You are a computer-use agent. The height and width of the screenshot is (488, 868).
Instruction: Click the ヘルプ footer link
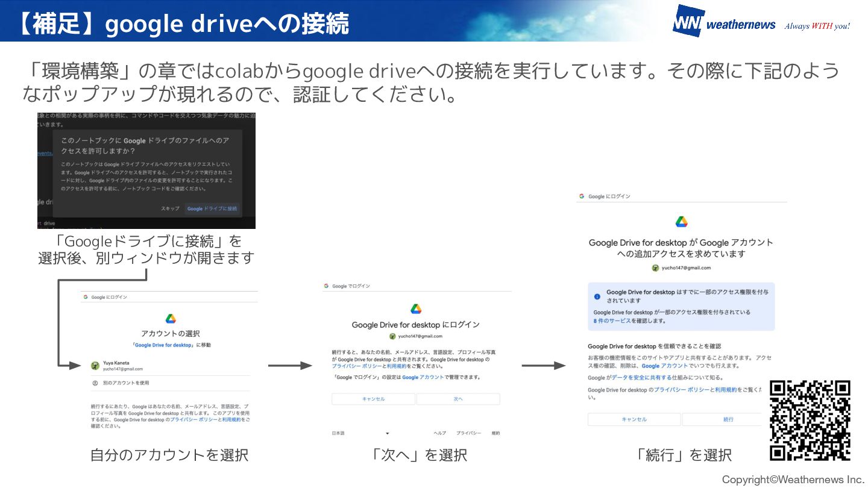click(440, 433)
